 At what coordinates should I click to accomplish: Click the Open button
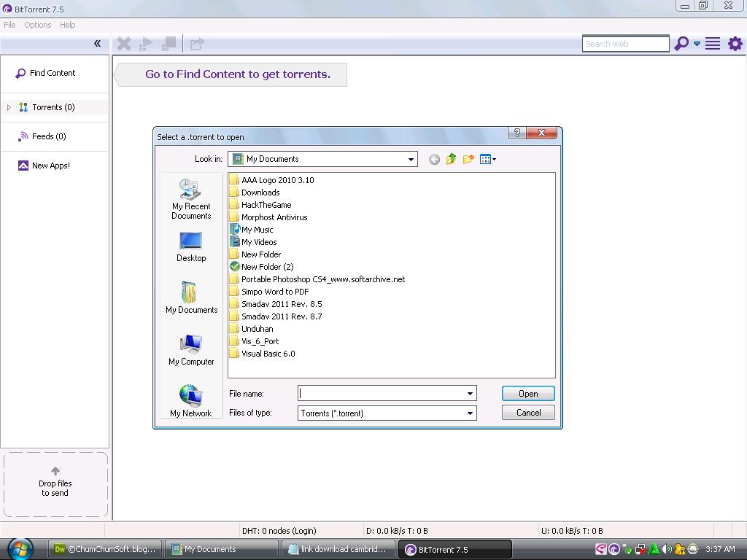(528, 393)
